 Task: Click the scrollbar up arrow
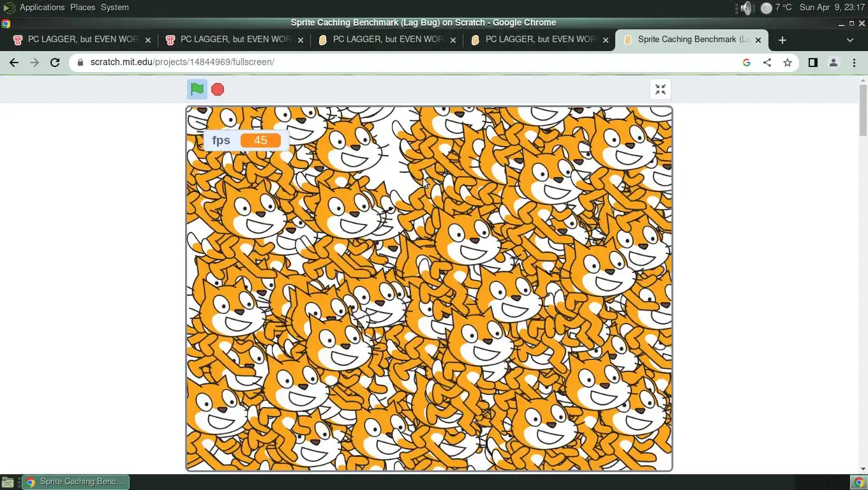863,79
